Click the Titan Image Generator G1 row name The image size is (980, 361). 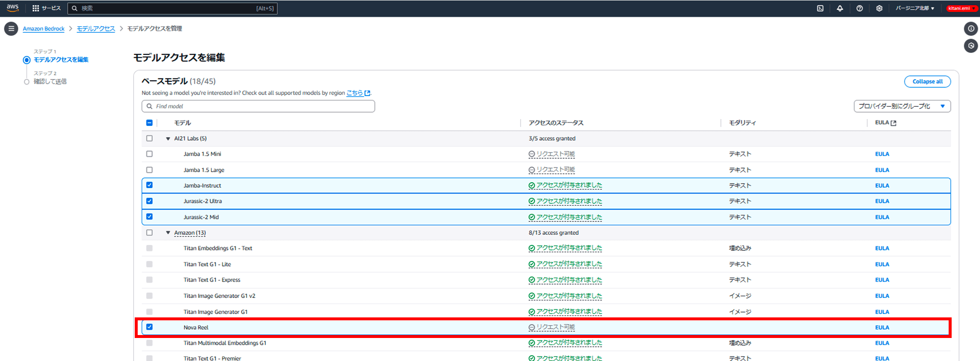(216, 312)
